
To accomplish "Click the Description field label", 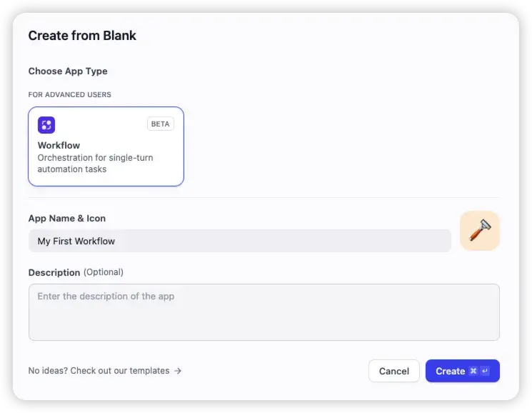I will pyautogui.click(x=54, y=272).
